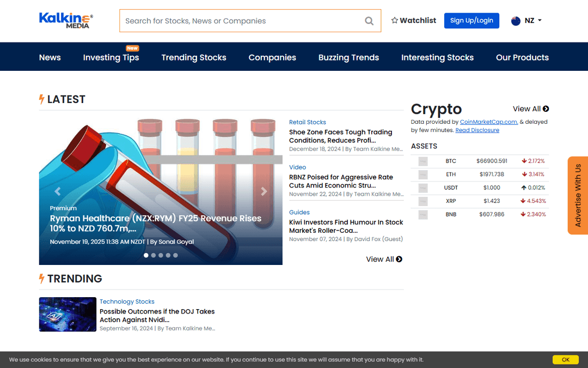Open the Companies menu
The width and height of the screenshot is (588, 368).
(272, 57)
